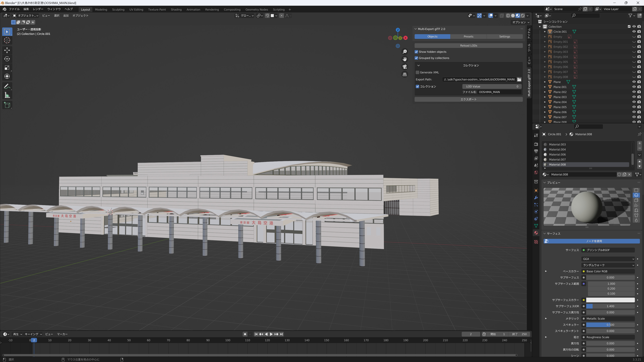This screenshot has height=362, width=644.
Task: Click the OOSHIMA_MAIN file name field
Action: coord(499,92)
